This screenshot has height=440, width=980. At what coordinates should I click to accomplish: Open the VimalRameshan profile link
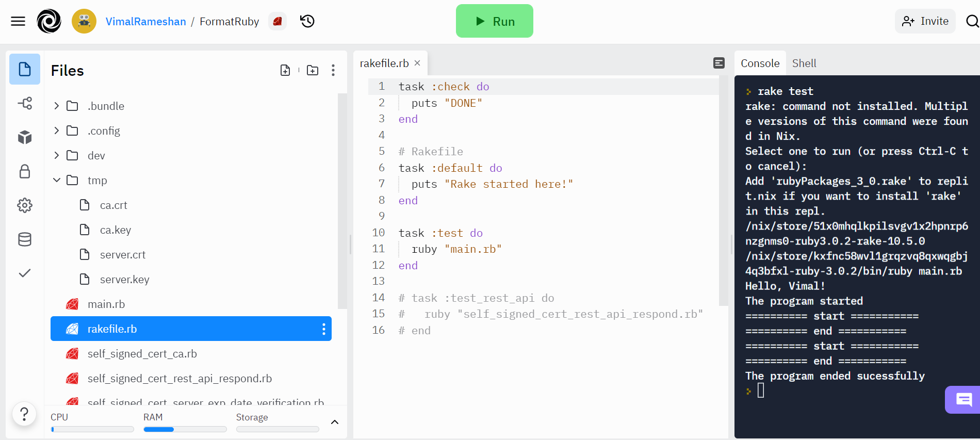click(x=146, y=21)
